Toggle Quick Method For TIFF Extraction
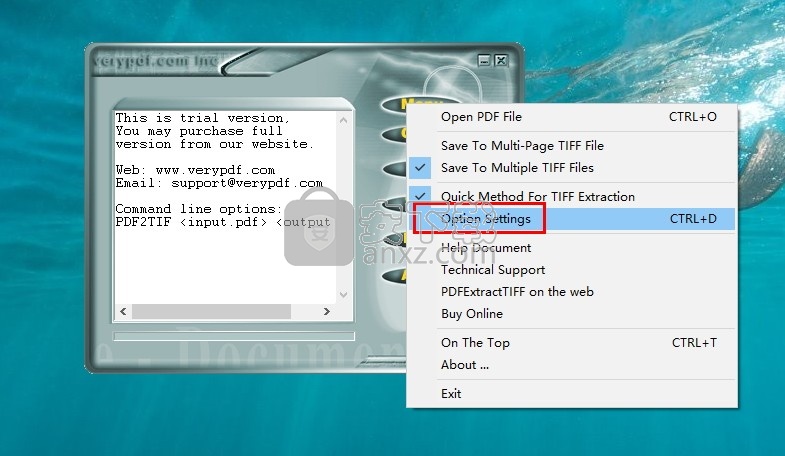This screenshot has height=456, width=785. (x=537, y=196)
